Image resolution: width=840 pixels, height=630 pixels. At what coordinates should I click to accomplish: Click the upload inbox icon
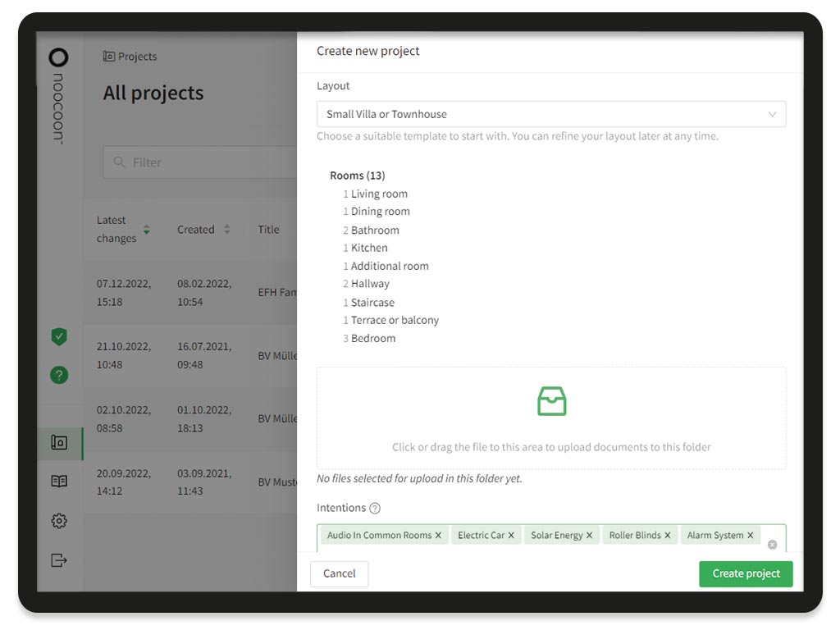pos(551,401)
